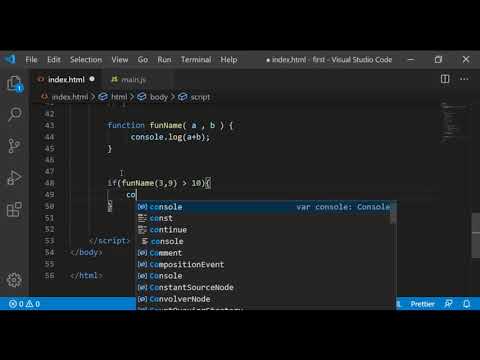This screenshot has width=480, height=360.
Task: Switch to the index.html tab
Action: click(66, 79)
